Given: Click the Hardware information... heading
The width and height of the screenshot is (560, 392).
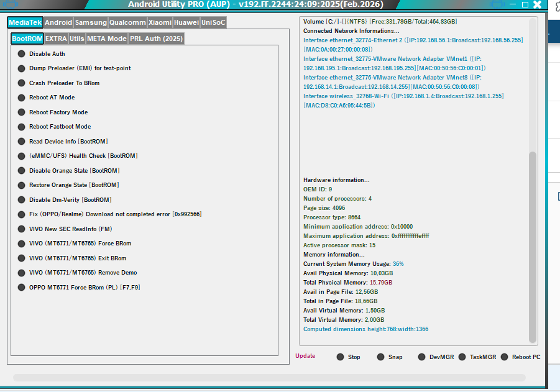Looking at the screenshot, I should 336,180.
